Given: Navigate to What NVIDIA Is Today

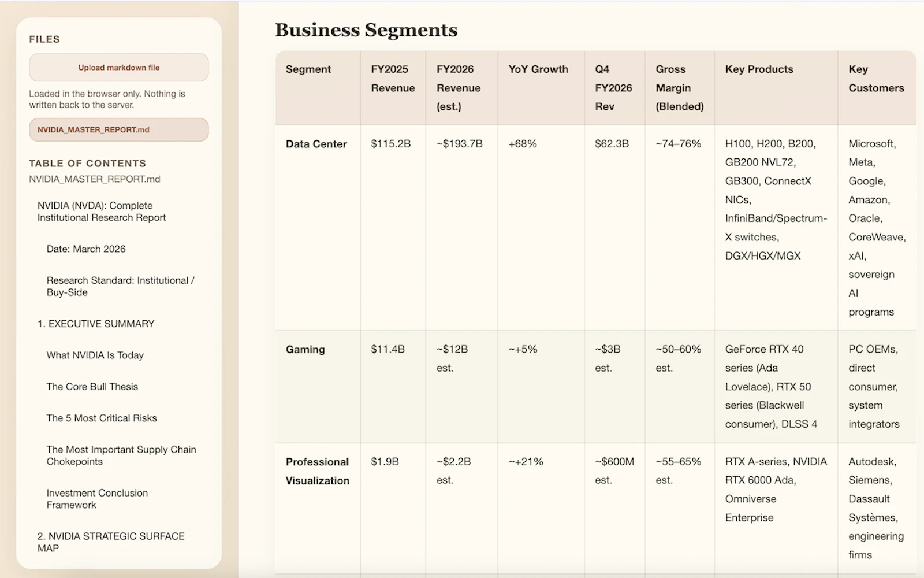Looking at the screenshot, I should click(x=95, y=355).
